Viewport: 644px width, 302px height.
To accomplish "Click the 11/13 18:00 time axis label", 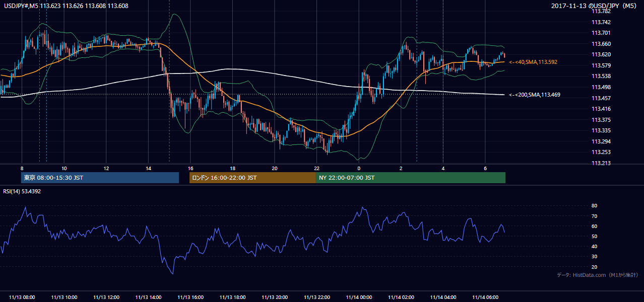I will point(232,297).
